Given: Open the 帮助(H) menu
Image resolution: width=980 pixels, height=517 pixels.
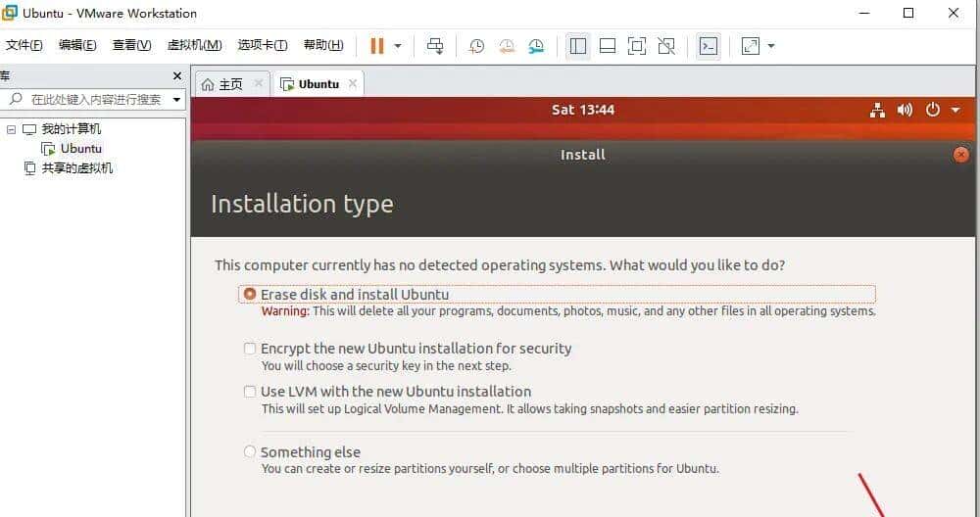Looking at the screenshot, I should point(323,45).
